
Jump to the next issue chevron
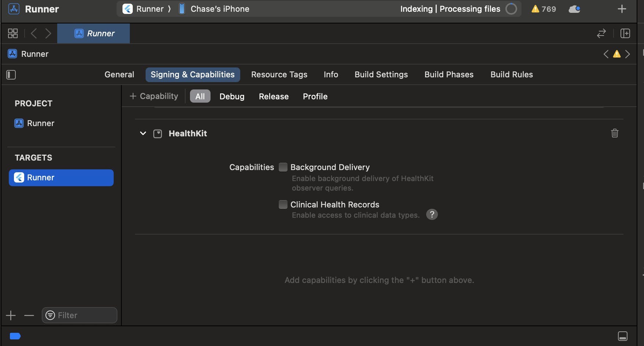tap(628, 54)
